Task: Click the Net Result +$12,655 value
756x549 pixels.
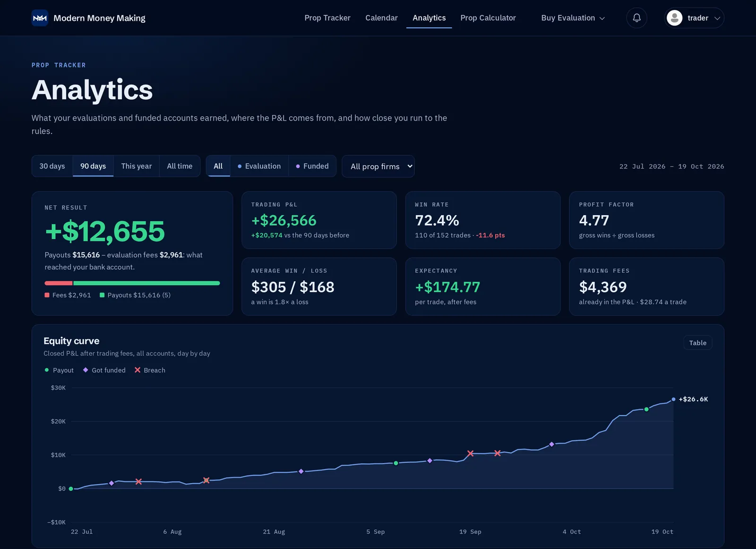Action: tap(104, 231)
